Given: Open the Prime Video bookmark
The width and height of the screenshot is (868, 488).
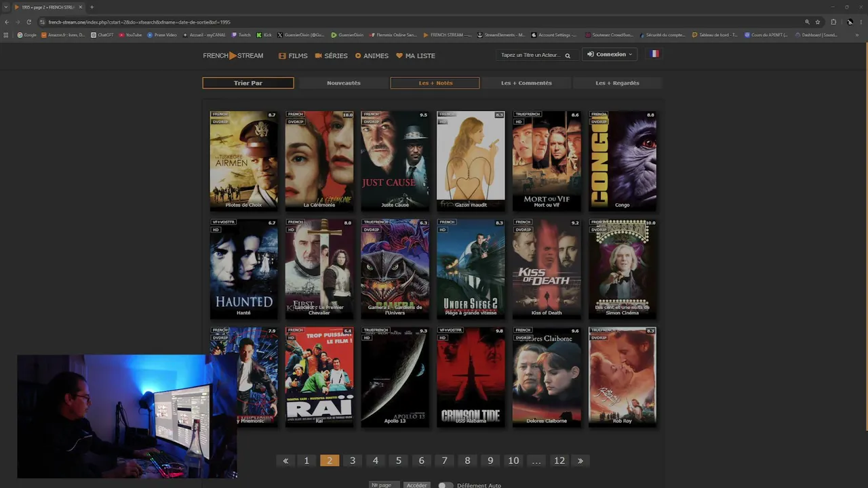Looking at the screenshot, I should [x=162, y=35].
